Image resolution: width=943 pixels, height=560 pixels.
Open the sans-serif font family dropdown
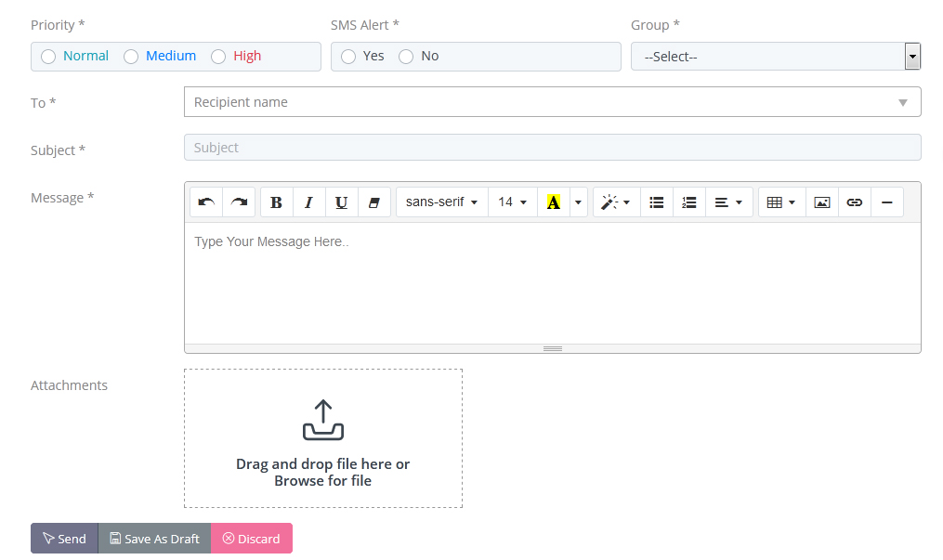pyautogui.click(x=441, y=202)
